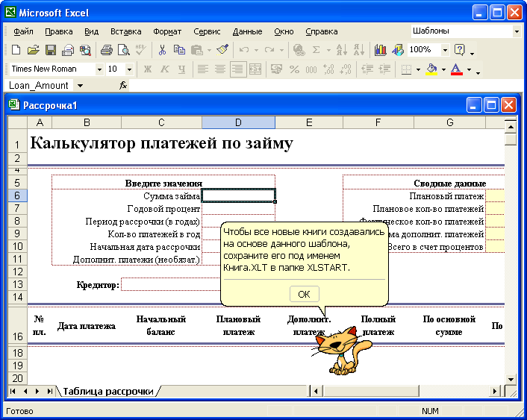The height and width of the screenshot is (420, 527).
Task: Increase indent icon
Action: [x=384, y=69]
